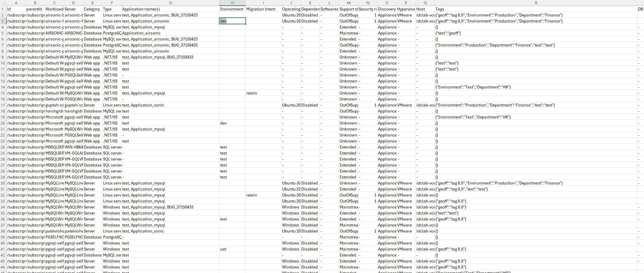Click the 'retain' cell in row 15

[x=263, y=93]
